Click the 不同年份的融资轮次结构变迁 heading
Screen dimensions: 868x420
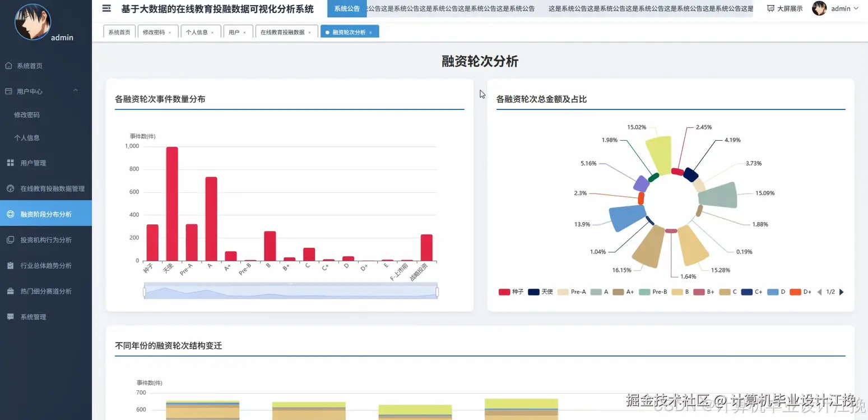(x=169, y=346)
